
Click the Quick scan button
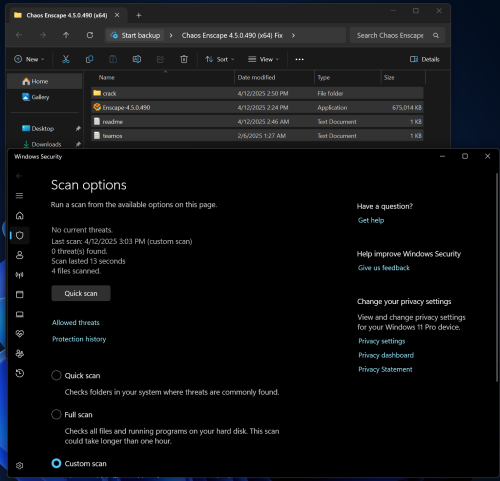[81, 293]
